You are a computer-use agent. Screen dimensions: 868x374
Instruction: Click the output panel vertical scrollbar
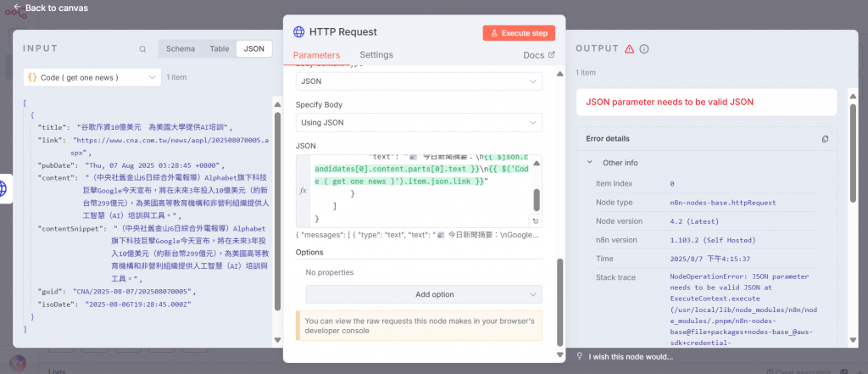(x=853, y=153)
